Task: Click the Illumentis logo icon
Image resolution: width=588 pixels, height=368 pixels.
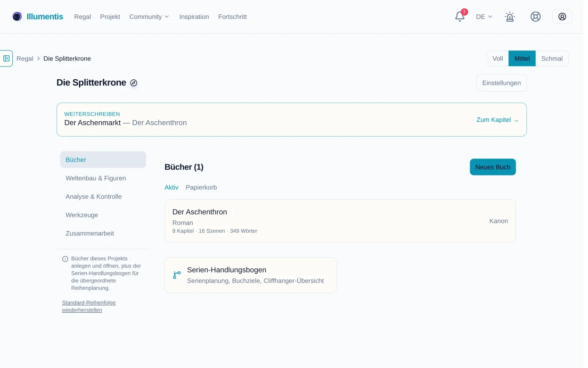Action: [x=17, y=17]
